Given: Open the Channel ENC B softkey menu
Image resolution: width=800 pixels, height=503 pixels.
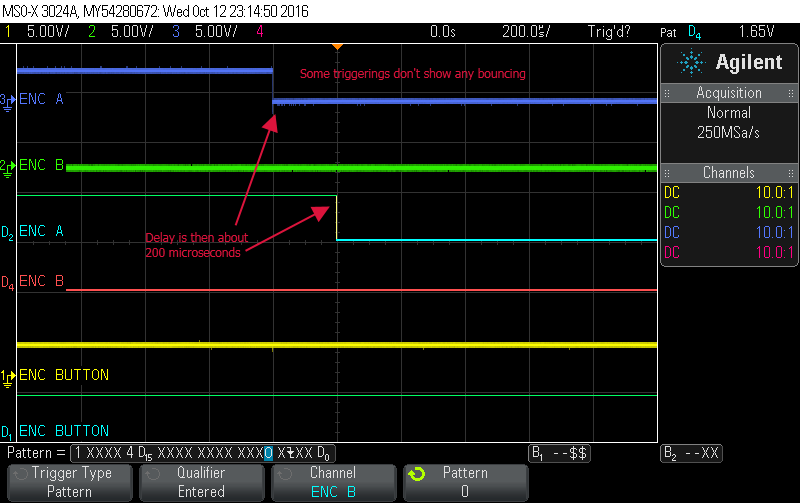Looking at the screenshot, I should point(333,482).
